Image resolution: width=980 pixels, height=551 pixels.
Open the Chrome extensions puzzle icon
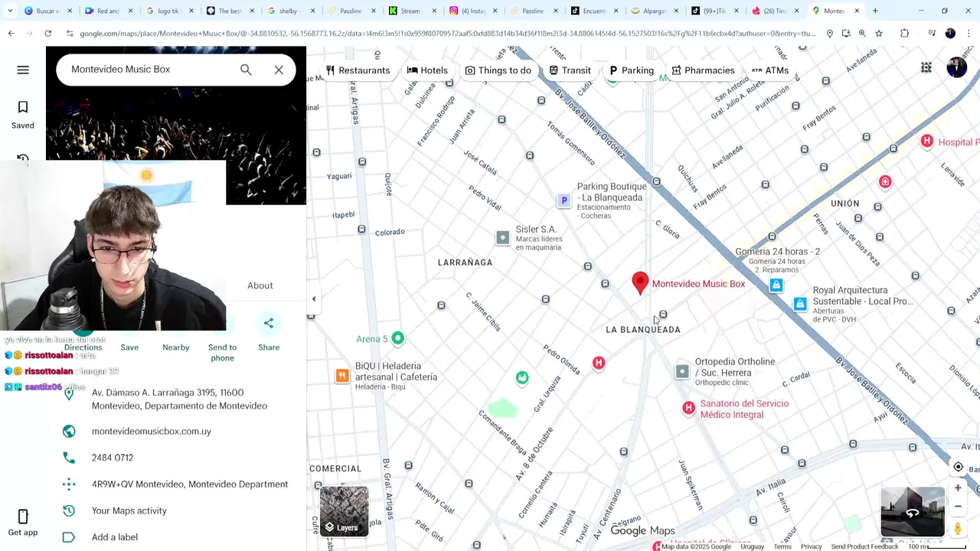coord(905,34)
